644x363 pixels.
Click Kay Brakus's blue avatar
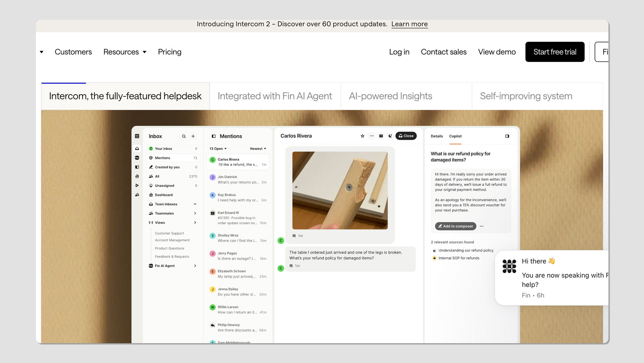coord(213,195)
